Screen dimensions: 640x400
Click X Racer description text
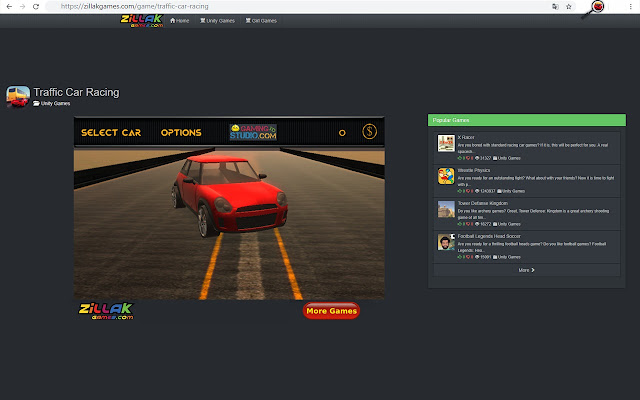[x=533, y=148]
